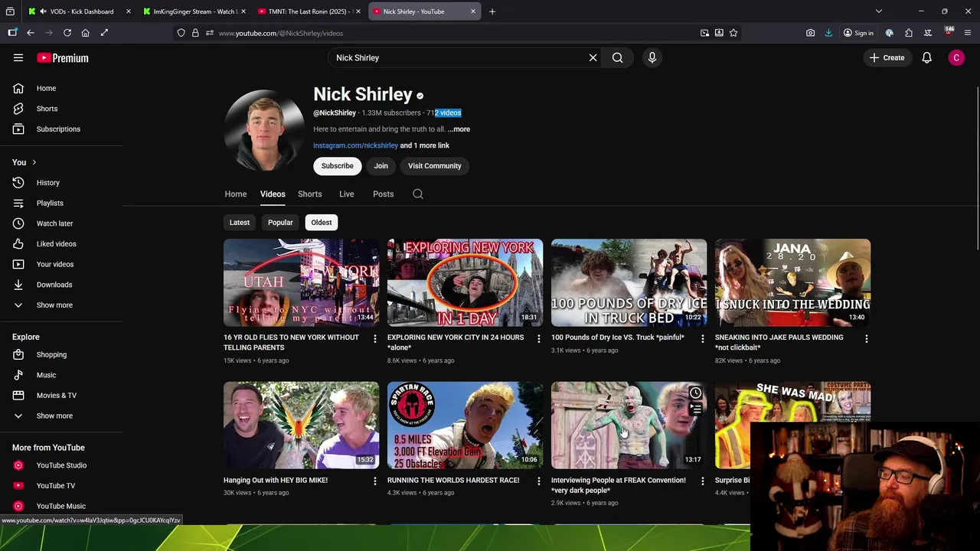Click browser Sign in button

point(858,33)
